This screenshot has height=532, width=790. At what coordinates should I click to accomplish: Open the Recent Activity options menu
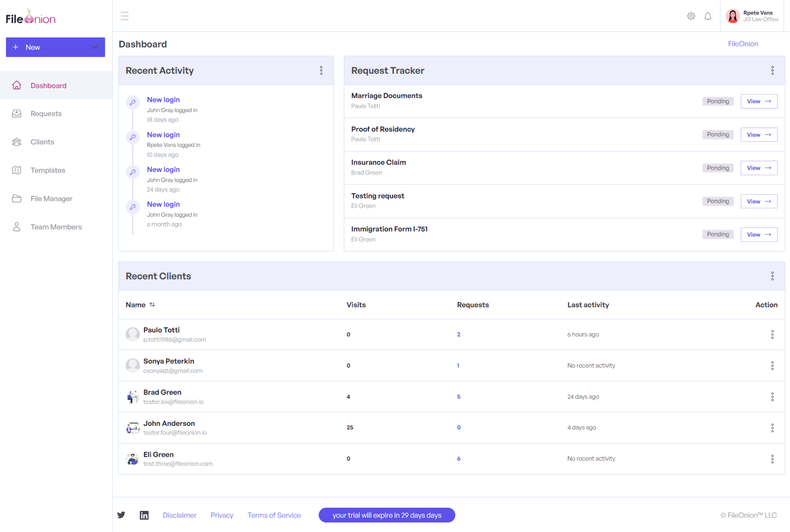coord(321,71)
